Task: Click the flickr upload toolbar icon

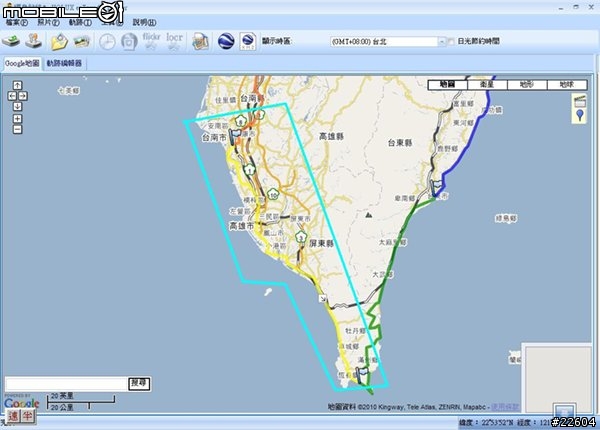Action: click(151, 41)
